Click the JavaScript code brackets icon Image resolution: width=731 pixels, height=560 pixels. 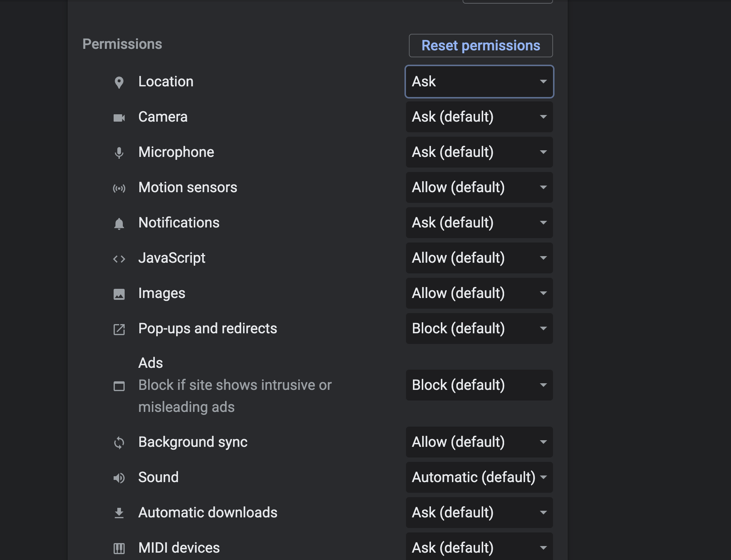click(119, 259)
